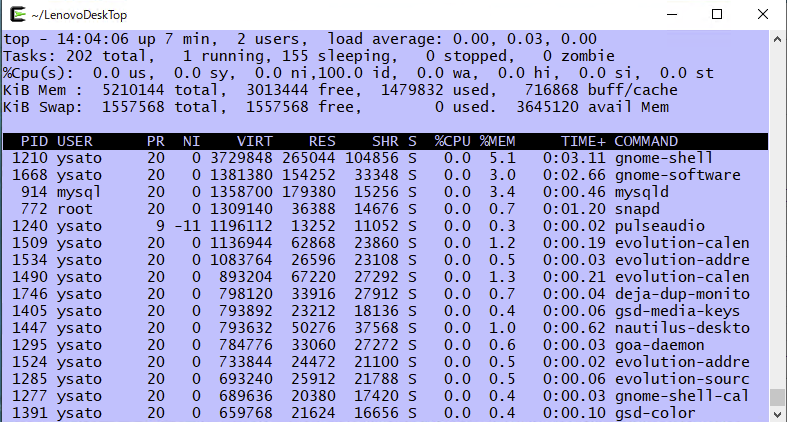The width and height of the screenshot is (787, 422).
Task: Select the gnome-shell process row
Action: (662, 158)
